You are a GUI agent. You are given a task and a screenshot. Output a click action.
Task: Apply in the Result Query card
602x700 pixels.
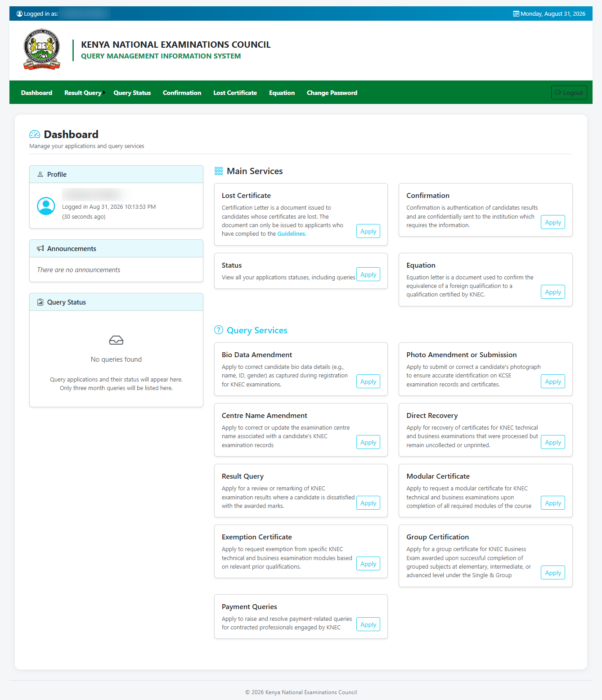[368, 503]
